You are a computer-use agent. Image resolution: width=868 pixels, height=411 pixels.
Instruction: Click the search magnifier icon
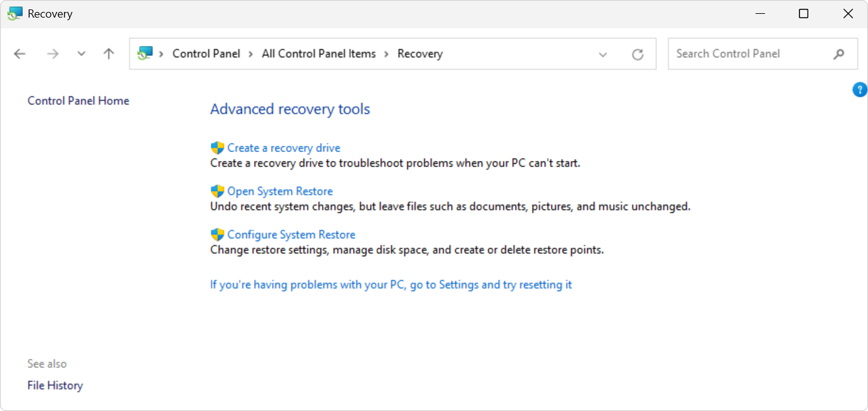click(x=839, y=54)
